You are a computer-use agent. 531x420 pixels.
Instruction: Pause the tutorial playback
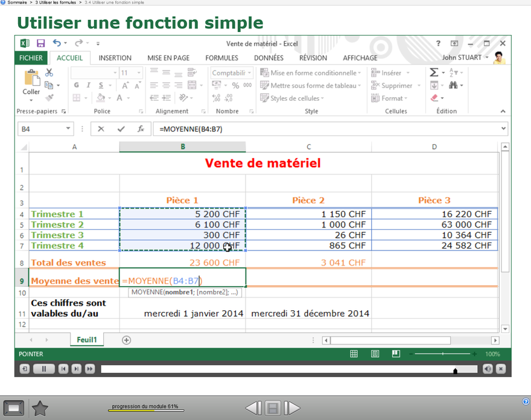(44, 369)
